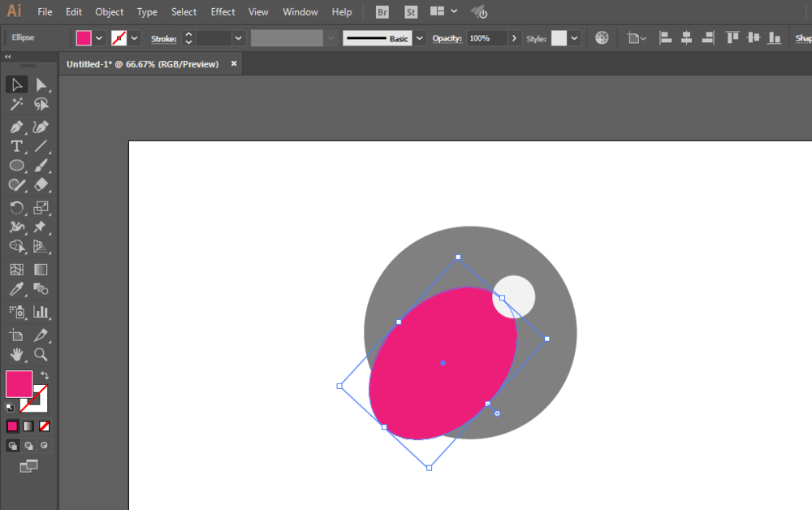812x510 pixels.
Task: Open the stroke weight dropdown
Action: pos(238,38)
